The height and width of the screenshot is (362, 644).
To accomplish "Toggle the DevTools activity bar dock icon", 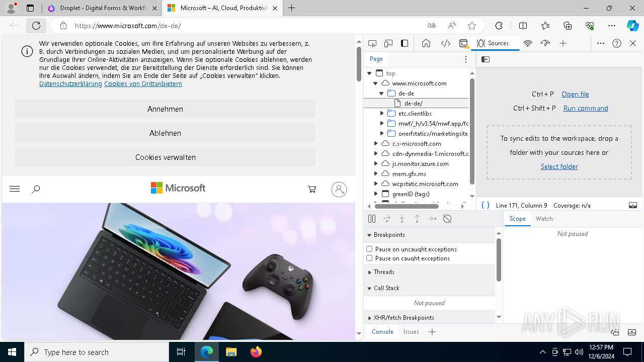I will coord(405,43).
